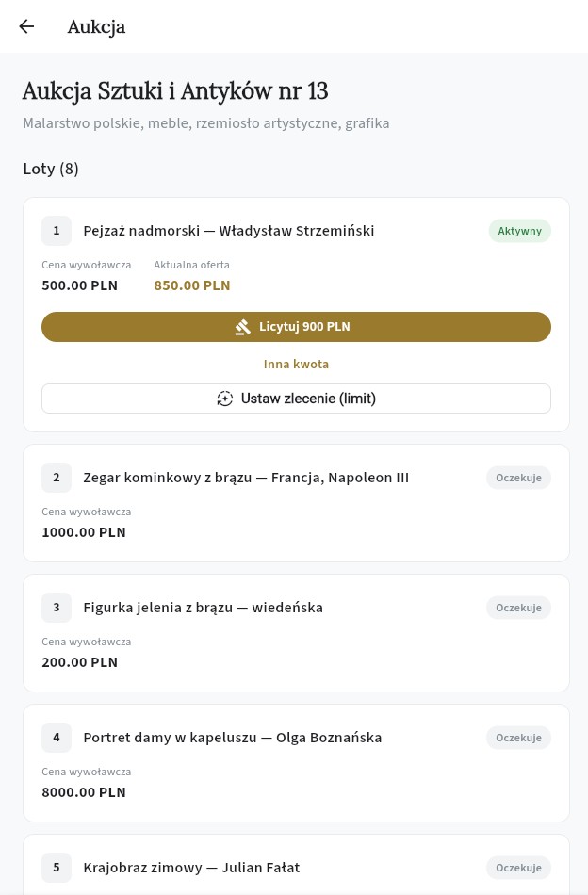This screenshot has width=588, height=895.
Task: Click the Aktywny status badge
Action: tap(519, 231)
